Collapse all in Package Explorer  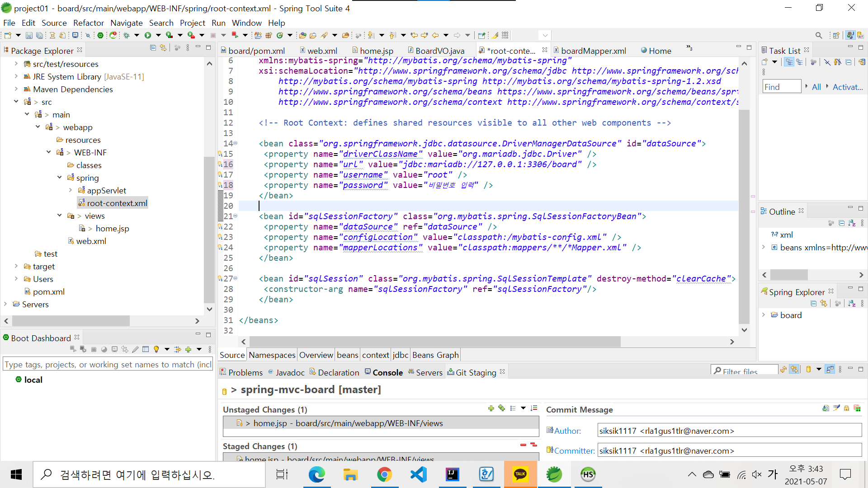point(153,48)
